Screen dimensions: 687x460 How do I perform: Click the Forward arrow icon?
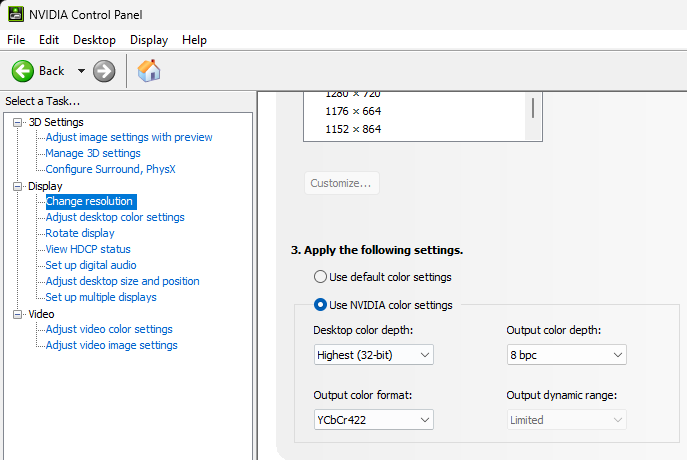pyautogui.click(x=104, y=71)
